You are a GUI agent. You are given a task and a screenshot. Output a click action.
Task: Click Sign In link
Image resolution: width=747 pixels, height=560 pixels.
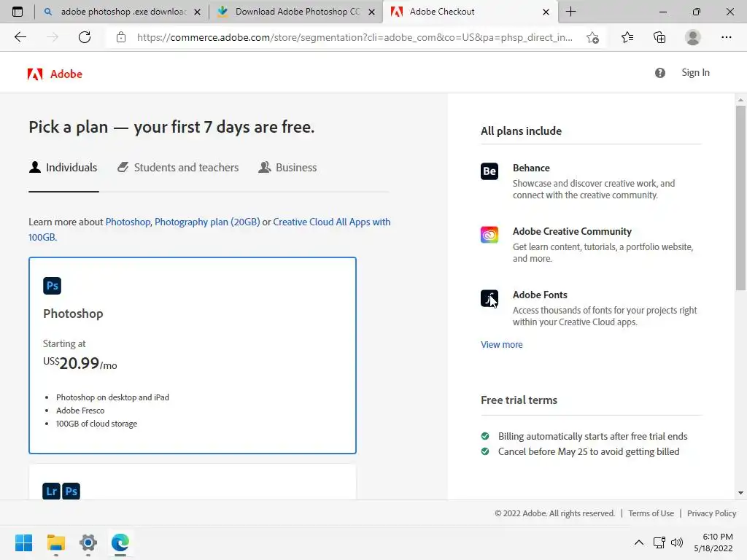[x=695, y=72]
